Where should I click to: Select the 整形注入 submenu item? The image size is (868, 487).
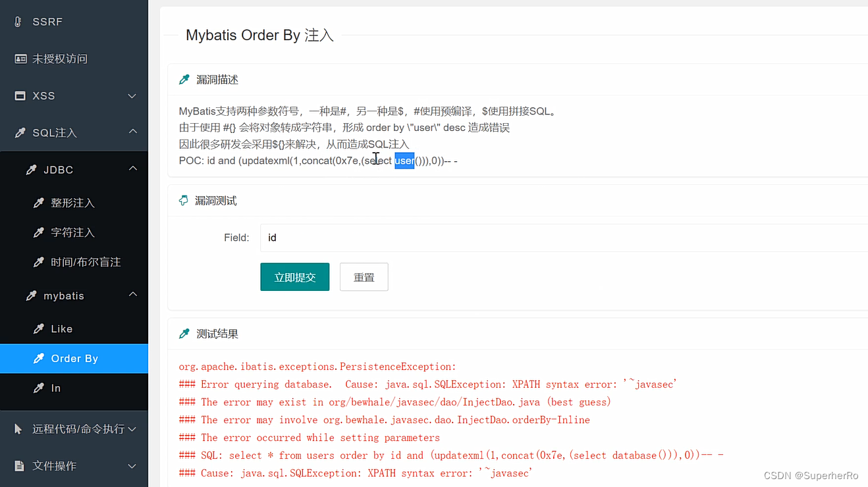[x=74, y=203]
